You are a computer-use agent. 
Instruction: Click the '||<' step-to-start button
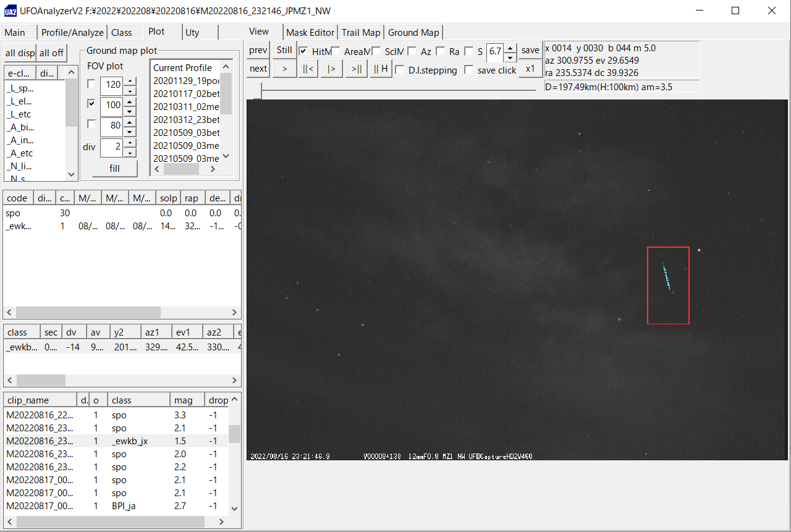click(308, 69)
